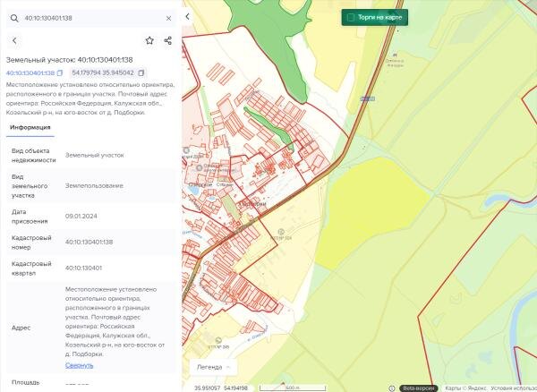Click the Свернуть link under address
Screen dimensions: 537x392
click(x=79, y=365)
